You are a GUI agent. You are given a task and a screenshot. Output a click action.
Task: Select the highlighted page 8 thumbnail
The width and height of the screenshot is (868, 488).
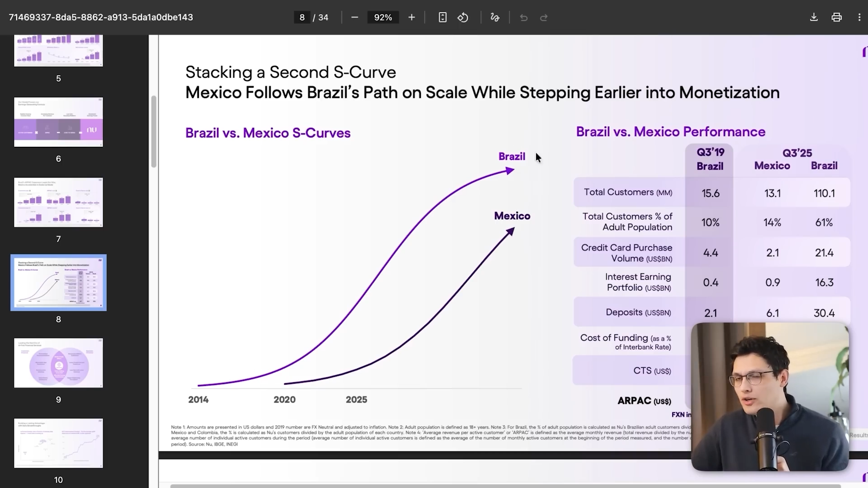(58, 282)
